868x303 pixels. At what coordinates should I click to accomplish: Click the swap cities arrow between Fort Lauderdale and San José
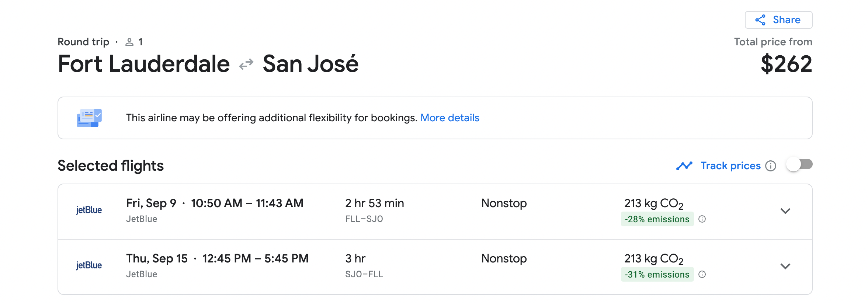[x=246, y=64]
